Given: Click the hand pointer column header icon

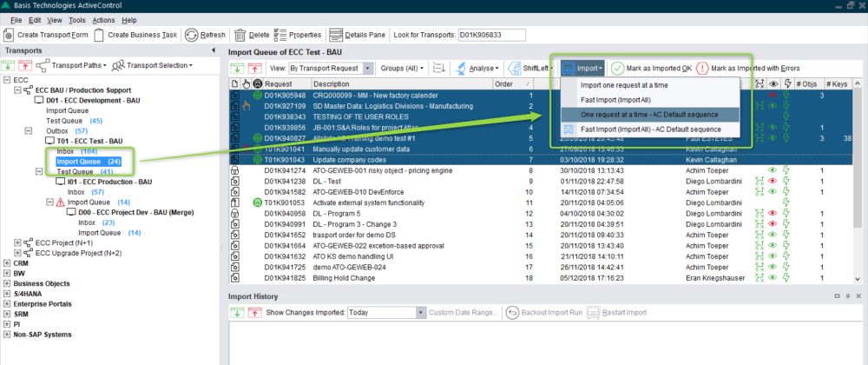Looking at the screenshot, I should [247, 84].
